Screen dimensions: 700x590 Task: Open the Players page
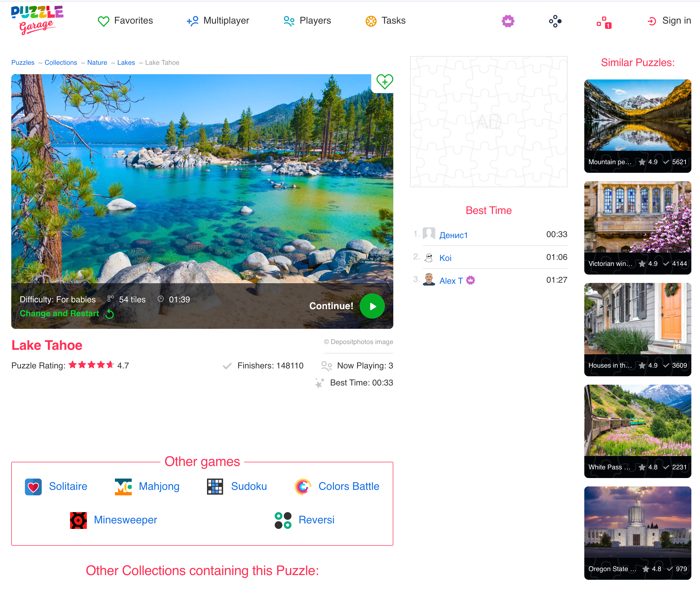[307, 21]
